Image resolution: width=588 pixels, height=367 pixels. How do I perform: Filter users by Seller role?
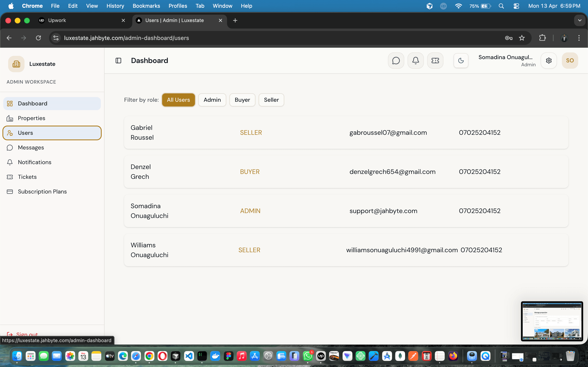(x=271, y=100)
